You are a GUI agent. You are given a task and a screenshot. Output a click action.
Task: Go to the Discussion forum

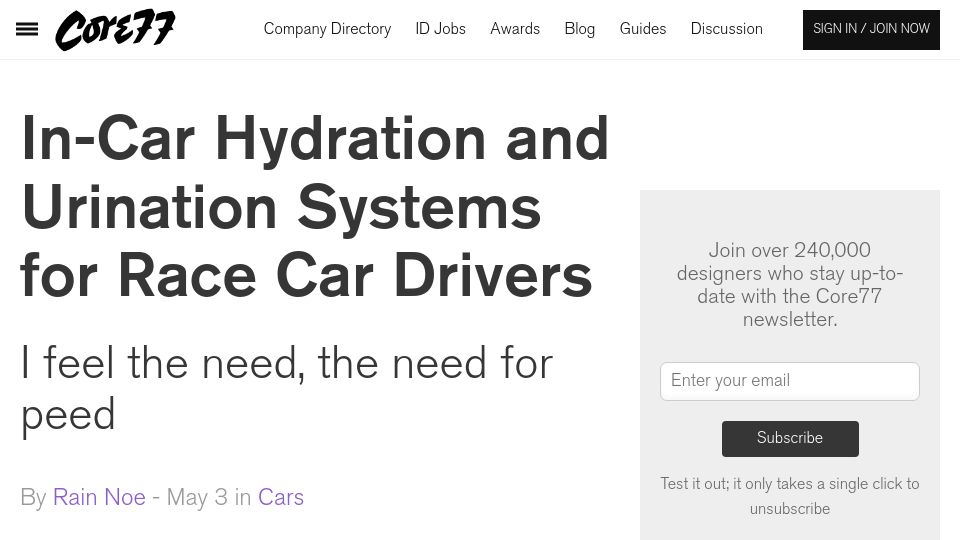point(726,29)
